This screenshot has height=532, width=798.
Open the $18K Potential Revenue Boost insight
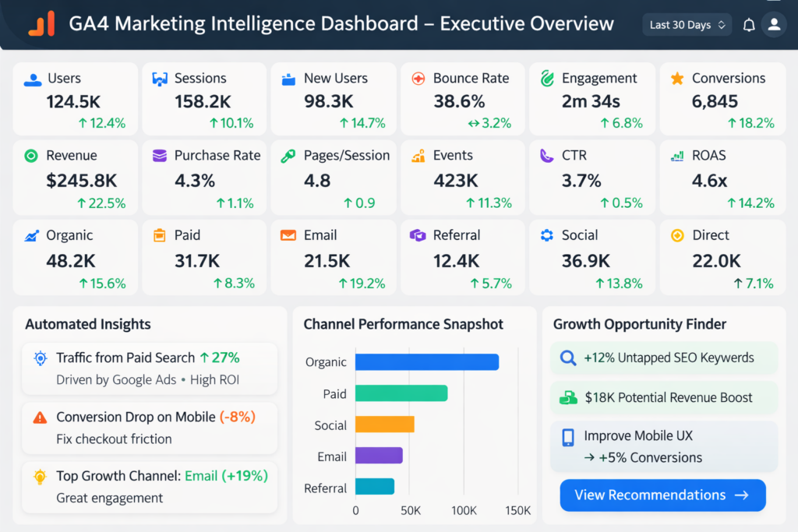[663, 397]
